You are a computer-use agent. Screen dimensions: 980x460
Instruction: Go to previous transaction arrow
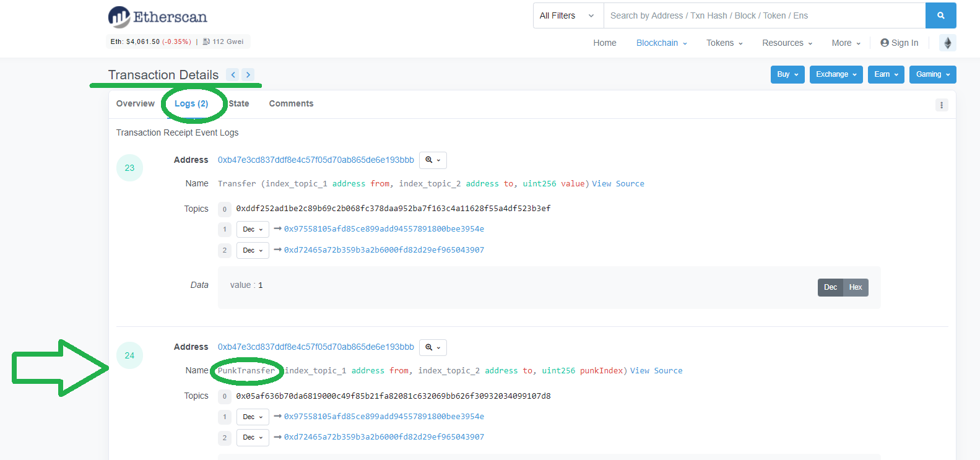click(x=233, y=75)
